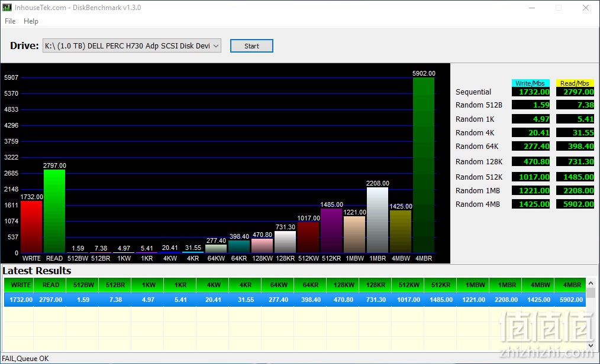Click the 4MBW table column header
Screen dimensions: 600x364
point(538,285)
